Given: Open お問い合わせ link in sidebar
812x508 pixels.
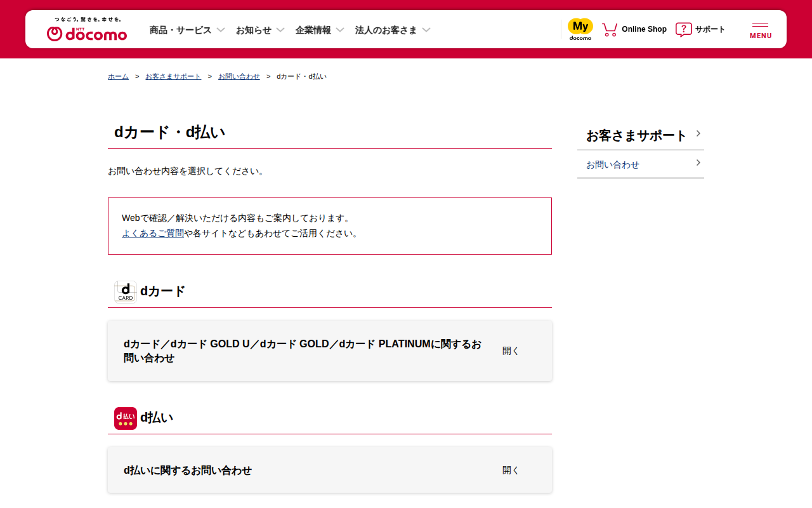Looking at the screenshot, I should point(613,164).
